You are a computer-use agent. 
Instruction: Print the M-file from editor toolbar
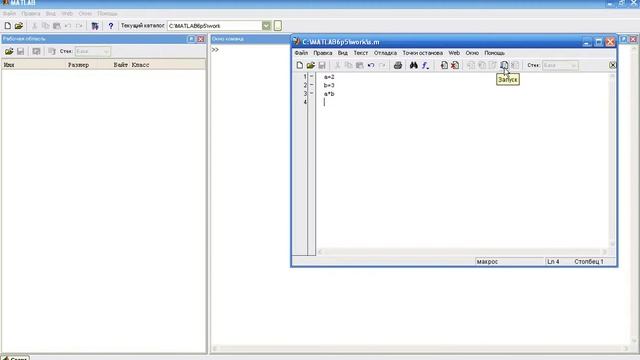[398, 65]
